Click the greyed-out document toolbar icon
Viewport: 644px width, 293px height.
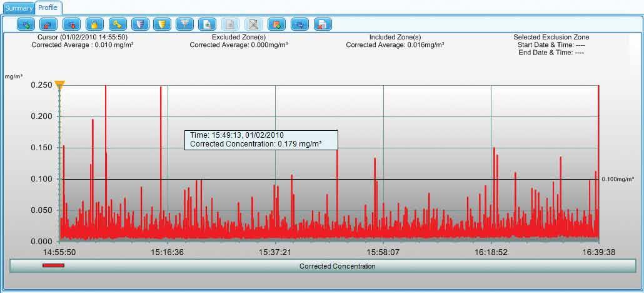[x=231, y=24]
